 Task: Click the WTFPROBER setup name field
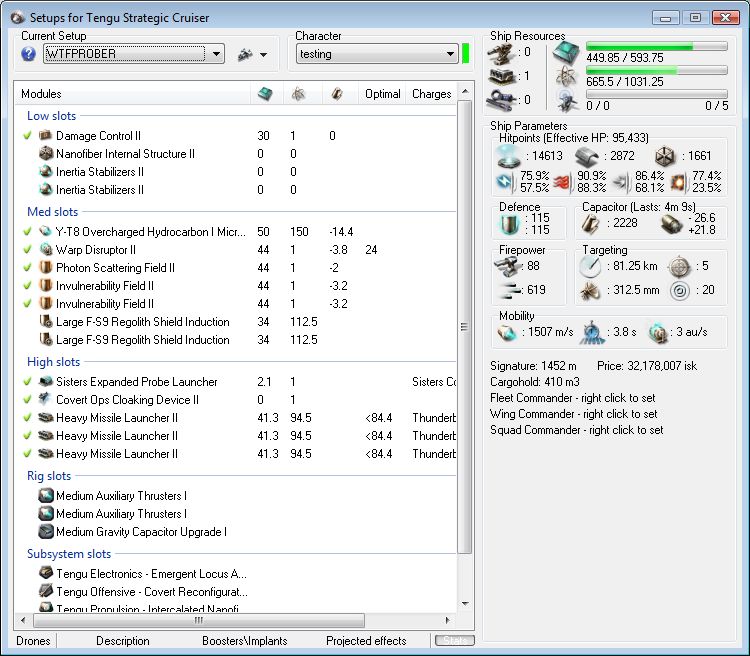[x=124, y=54]
